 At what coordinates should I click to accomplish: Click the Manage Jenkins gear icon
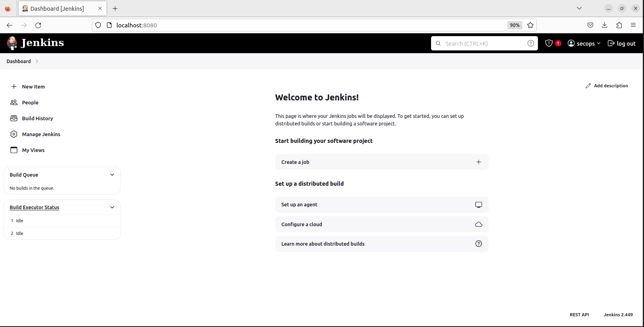(14, 134)
